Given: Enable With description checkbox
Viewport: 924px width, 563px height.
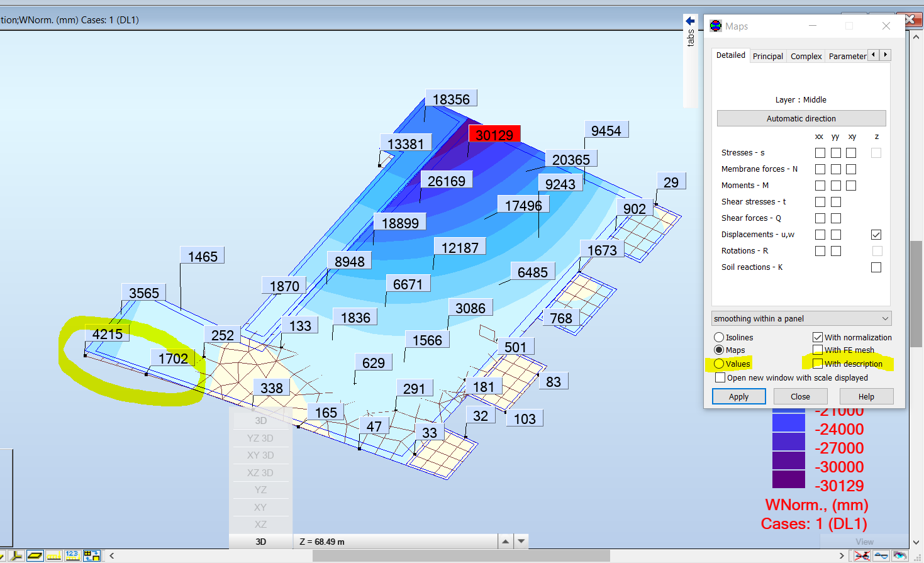Looking at the screenshot, I should (818, 364).
